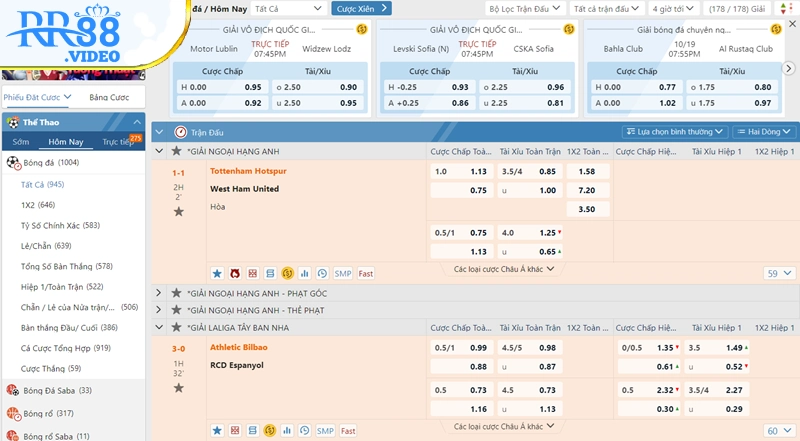Viewport: 800px width, 441px height.
Task: Click Tottenham handicap odds 1.13
Action: pos(479,171)
